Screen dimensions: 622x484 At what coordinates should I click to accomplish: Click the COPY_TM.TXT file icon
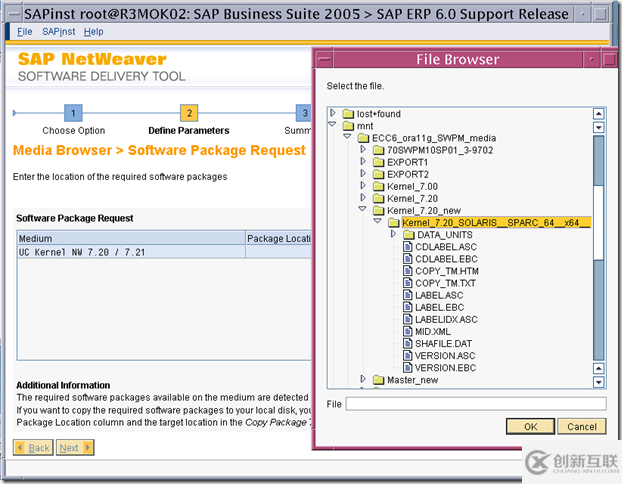(407, 283)
